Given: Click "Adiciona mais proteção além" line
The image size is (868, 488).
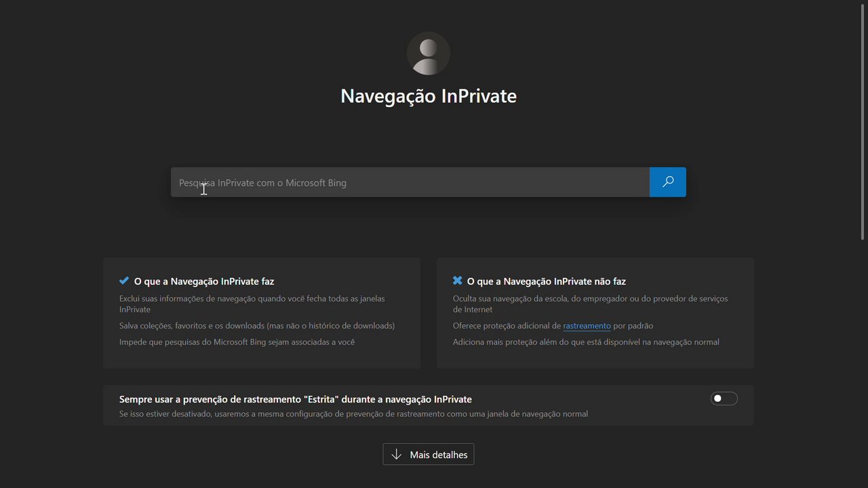Looking at the screenshot, I should pyautogui.click(x=586, y=342).
